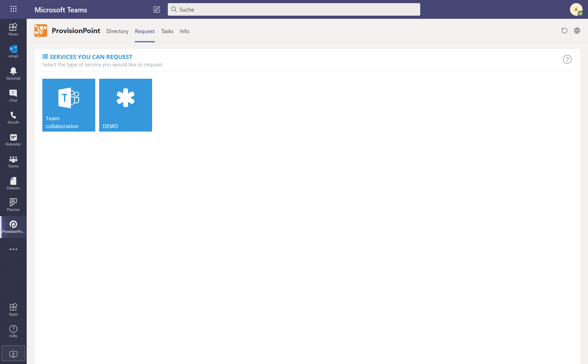
Task: Open the profile avatar menu
Action: pos(576,9)
